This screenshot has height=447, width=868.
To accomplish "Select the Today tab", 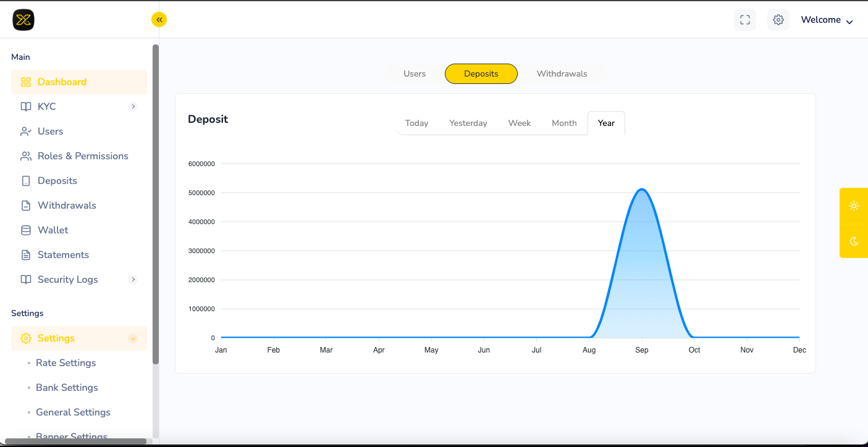I will pyautogui.click(x=416, y=123).
